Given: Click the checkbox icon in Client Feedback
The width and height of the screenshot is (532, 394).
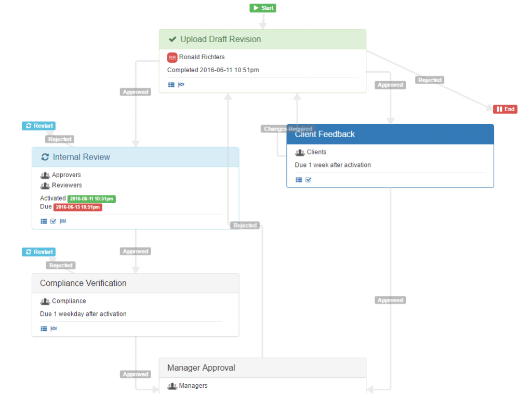Looking at the screenshot, I should [308, 180].
